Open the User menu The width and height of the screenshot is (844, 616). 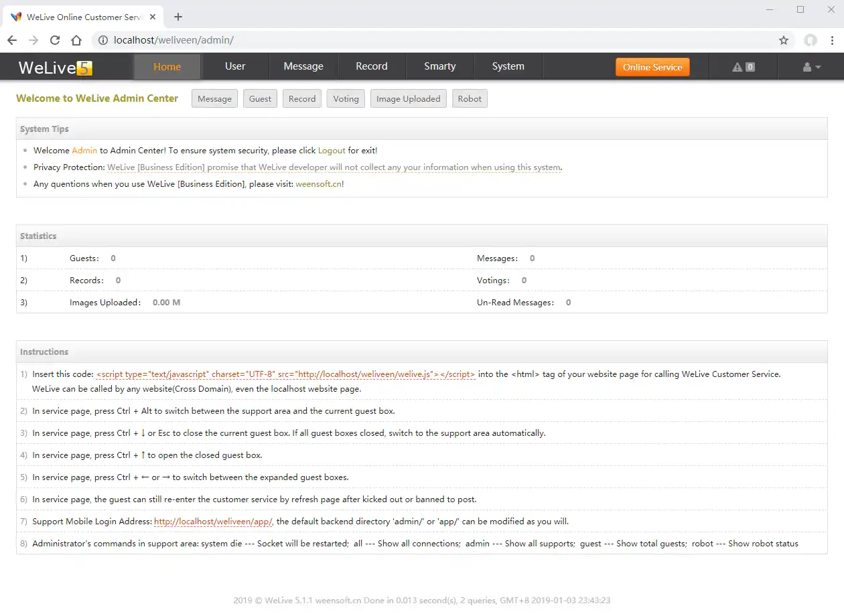click(235, 66)
